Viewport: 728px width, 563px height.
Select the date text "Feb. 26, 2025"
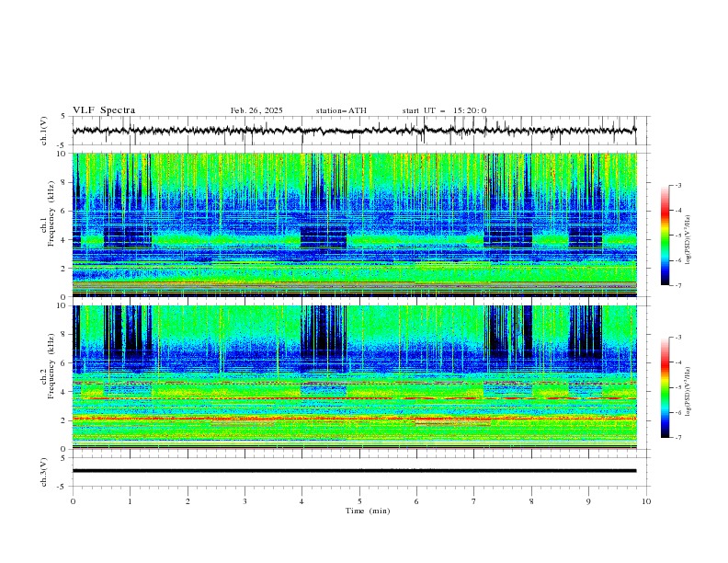point(256,110)
